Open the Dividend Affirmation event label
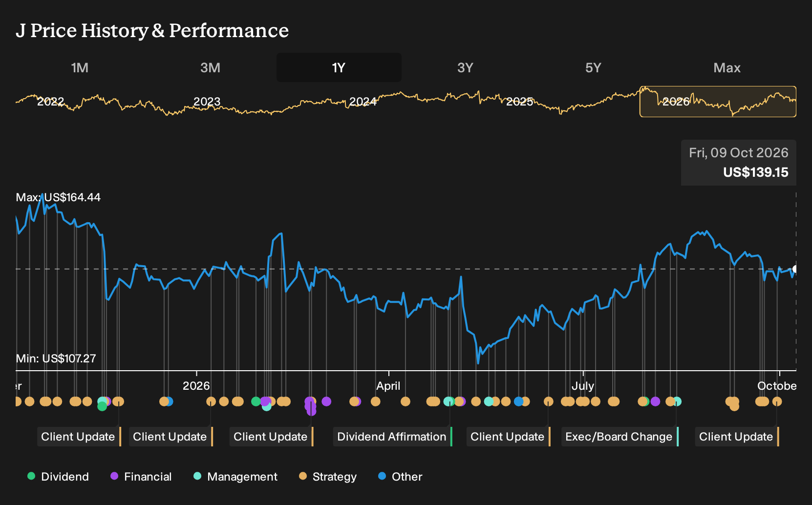Image resolution: width=812 pixels, height=505 pixels. (393, 437)
